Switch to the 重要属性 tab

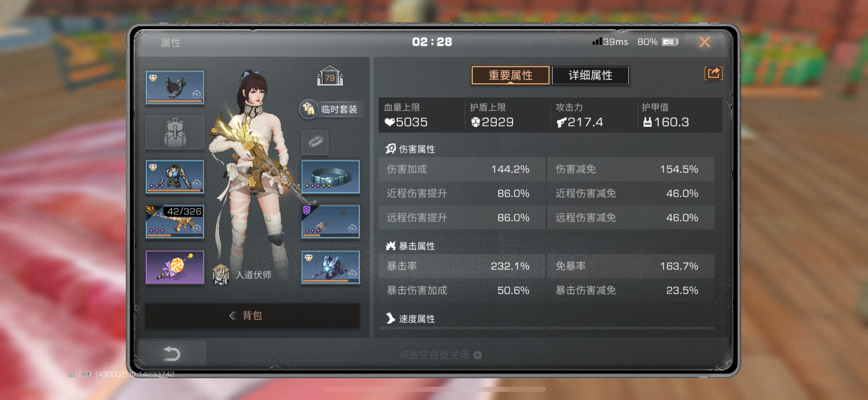click(510, 75)
